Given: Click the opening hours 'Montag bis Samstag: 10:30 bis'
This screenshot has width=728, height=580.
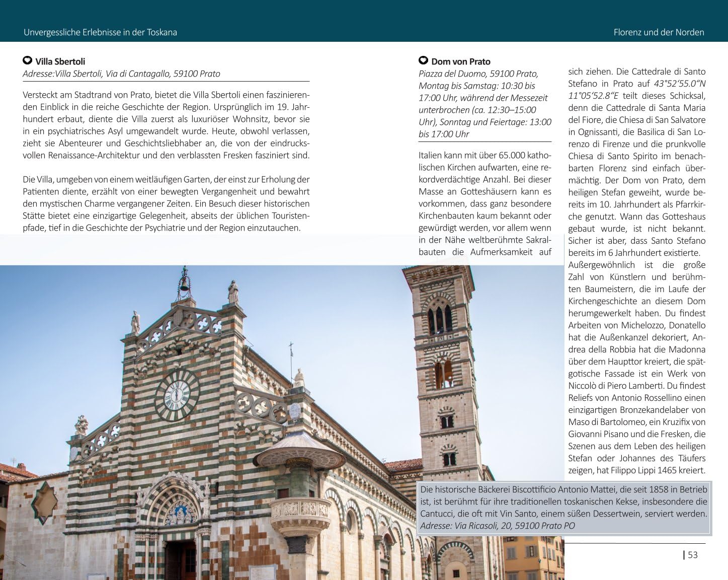Looking at the screenshot, I should coord(477,86).
